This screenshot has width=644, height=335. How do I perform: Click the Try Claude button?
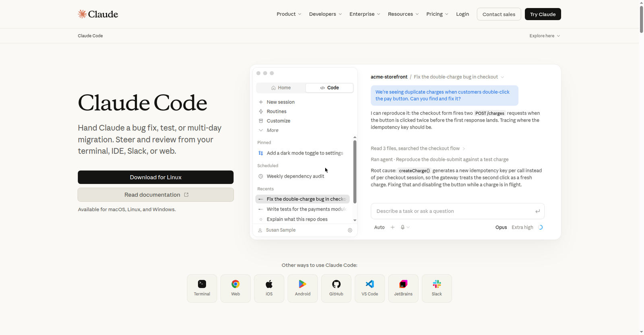tap(543, 14)
